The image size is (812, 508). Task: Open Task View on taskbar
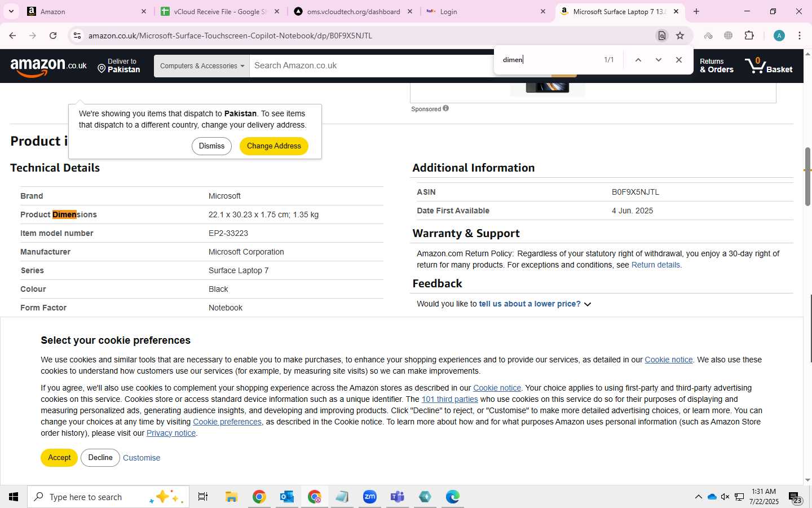pyautogui.click(x=203, y=497)
